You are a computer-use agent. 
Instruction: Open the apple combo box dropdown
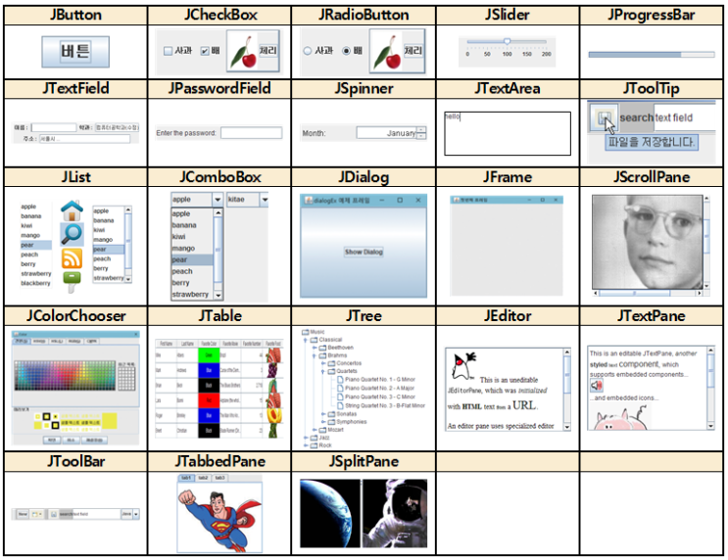(x=218, y=199)
